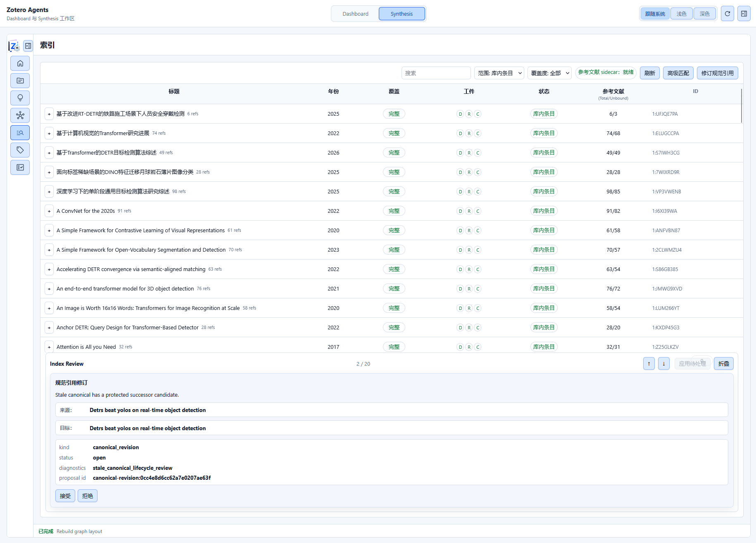Expand the Attention is All you Need row
Viewport: 756px width, 543px height.
pos(49,347)
